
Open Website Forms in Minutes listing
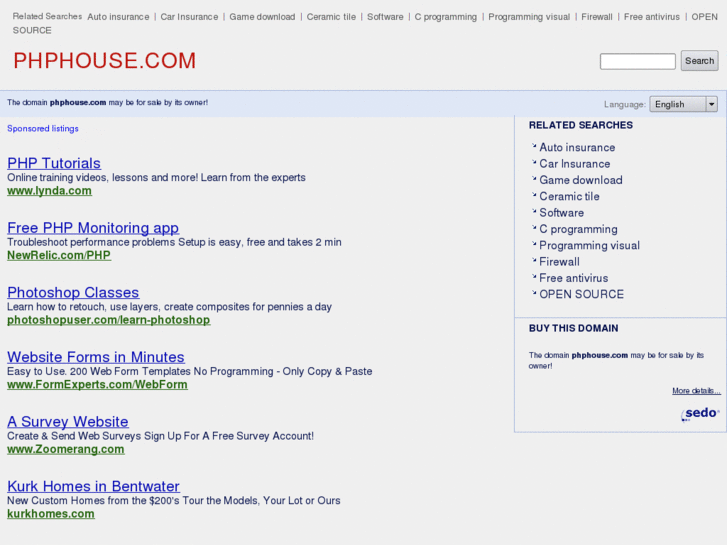[96, 357]
